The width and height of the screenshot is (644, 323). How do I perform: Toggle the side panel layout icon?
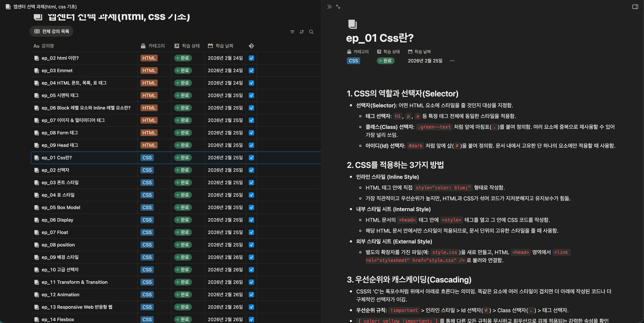[x=635, y=7]
